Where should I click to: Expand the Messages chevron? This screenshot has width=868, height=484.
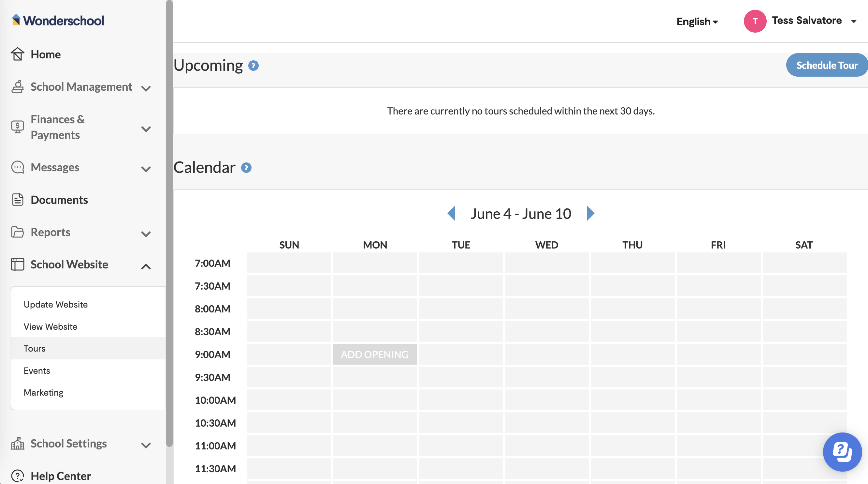pyautogui.click(x=146, y=169)
